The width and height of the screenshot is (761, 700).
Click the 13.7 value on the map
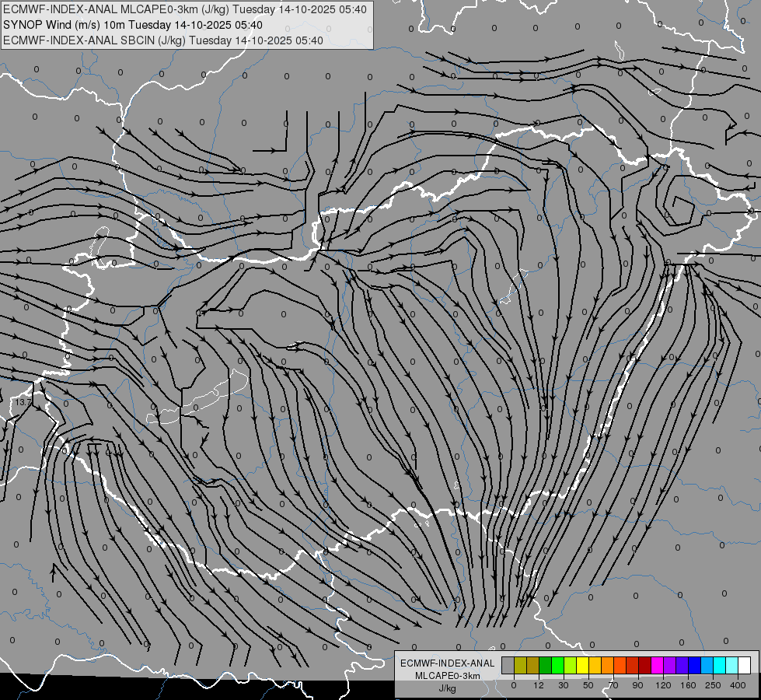(23, 402)
